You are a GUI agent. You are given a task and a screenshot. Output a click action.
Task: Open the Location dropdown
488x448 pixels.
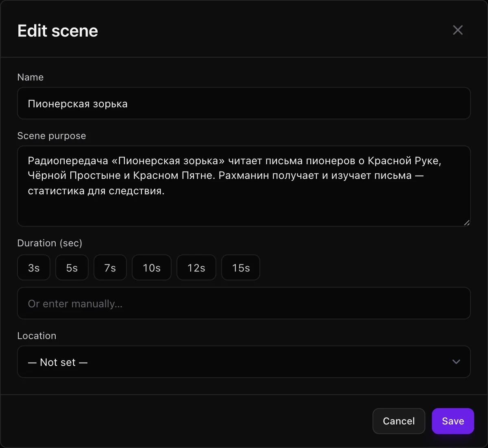pyautogui.click(x=244, y=362)
